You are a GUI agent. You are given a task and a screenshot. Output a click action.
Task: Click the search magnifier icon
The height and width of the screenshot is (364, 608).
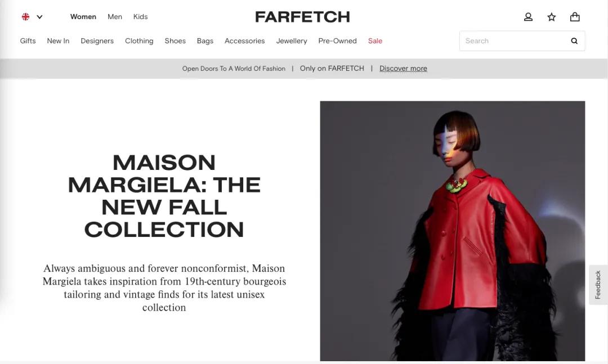click(x=574, y=41)
